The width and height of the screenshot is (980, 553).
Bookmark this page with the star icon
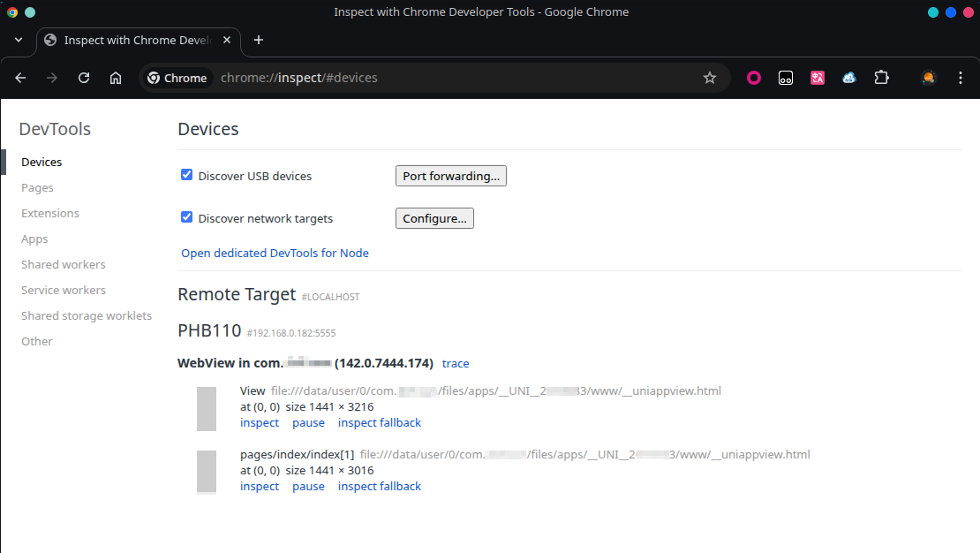pyautogui.click(x=709, y=78)
